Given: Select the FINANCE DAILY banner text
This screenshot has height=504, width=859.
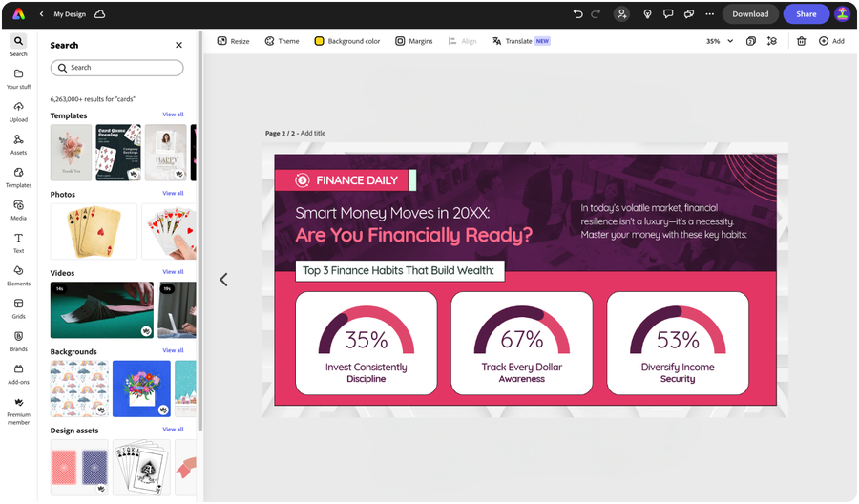Looking at the screenshot, I should coord(357,180).
